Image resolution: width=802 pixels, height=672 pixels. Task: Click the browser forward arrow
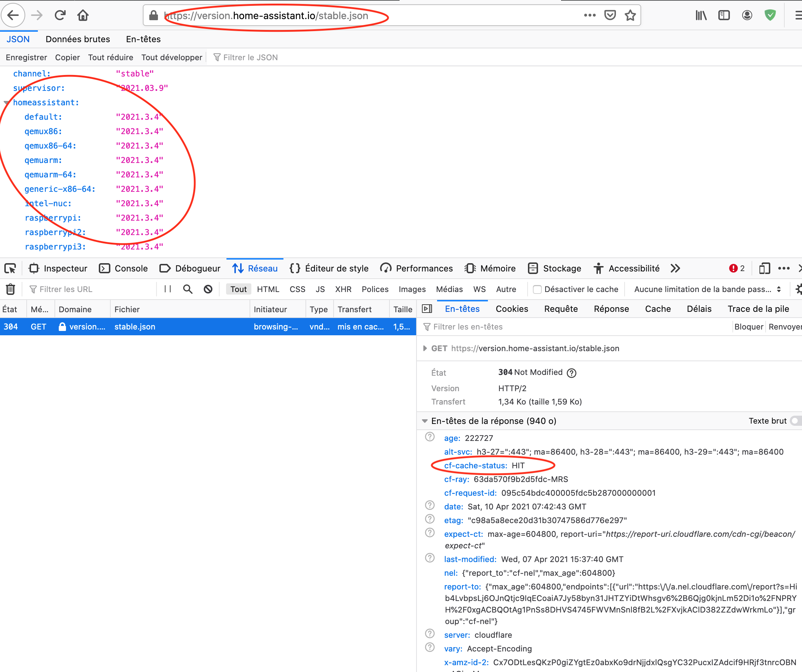point(37,15)
